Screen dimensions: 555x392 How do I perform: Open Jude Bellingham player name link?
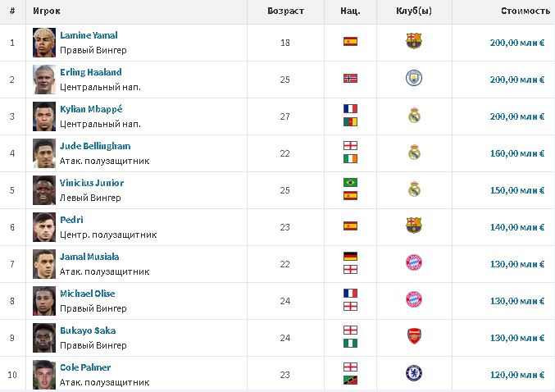95,146
